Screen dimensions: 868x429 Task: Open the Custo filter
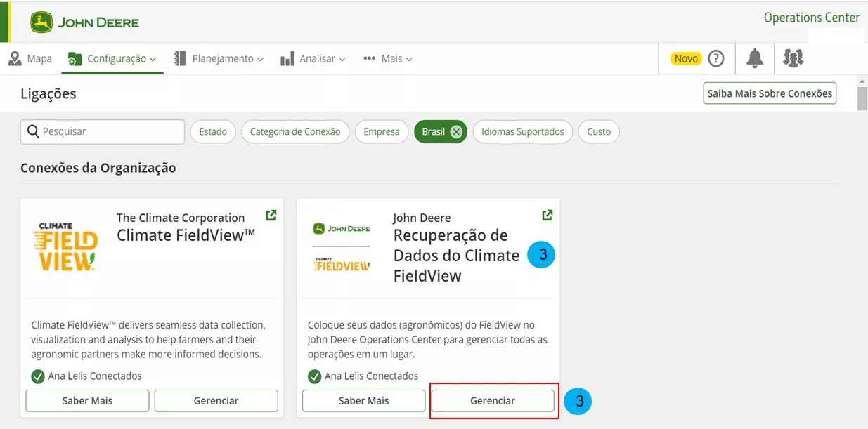point(599,131)
